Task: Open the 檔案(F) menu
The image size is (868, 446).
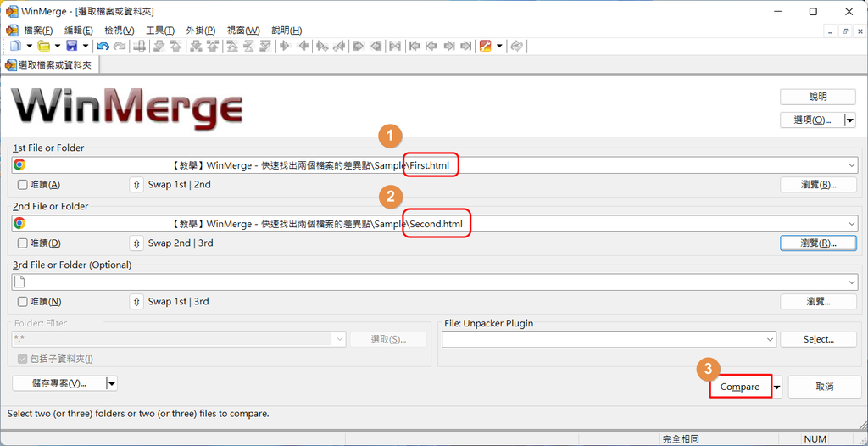Action: click(39, 31)
